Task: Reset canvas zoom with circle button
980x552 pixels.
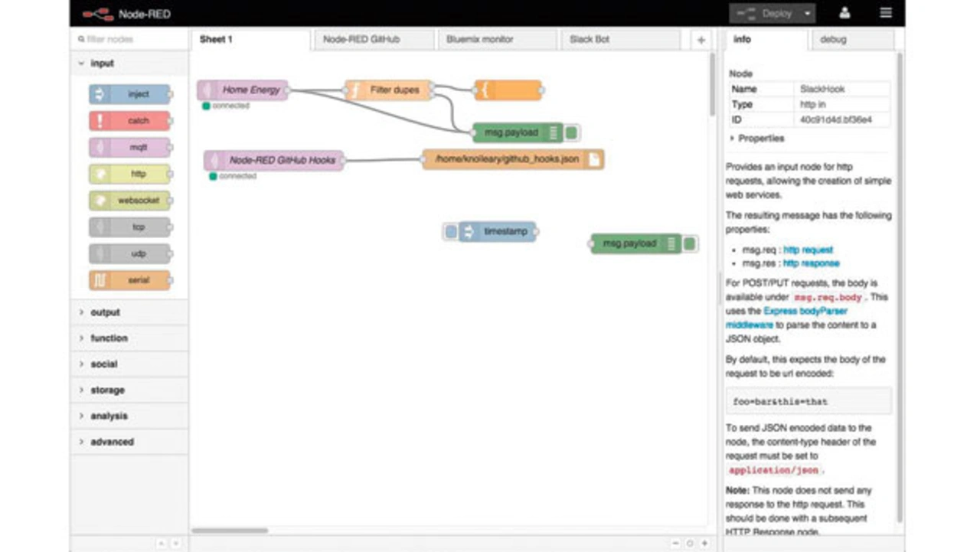Action: coord(690,543)
